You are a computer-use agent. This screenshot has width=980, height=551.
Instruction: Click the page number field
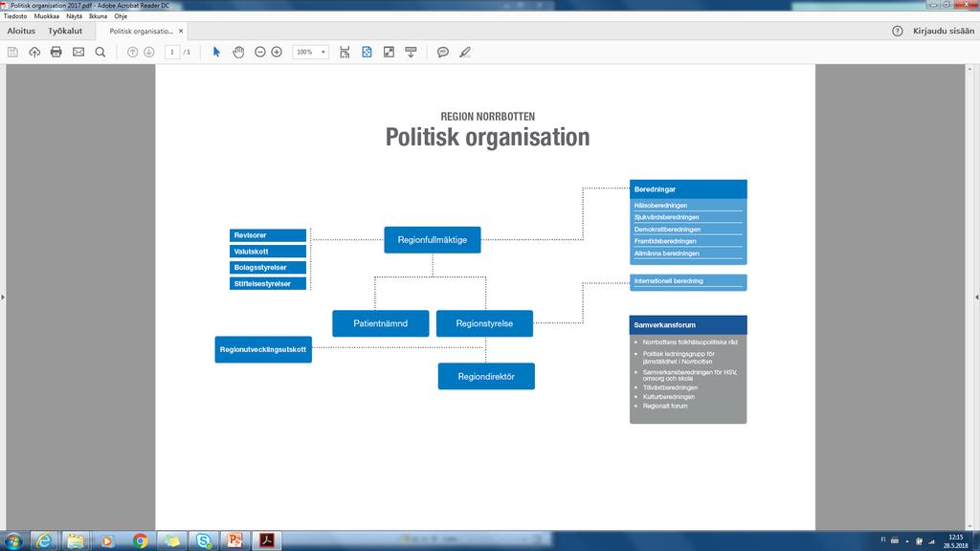click(x=172, y=53)
